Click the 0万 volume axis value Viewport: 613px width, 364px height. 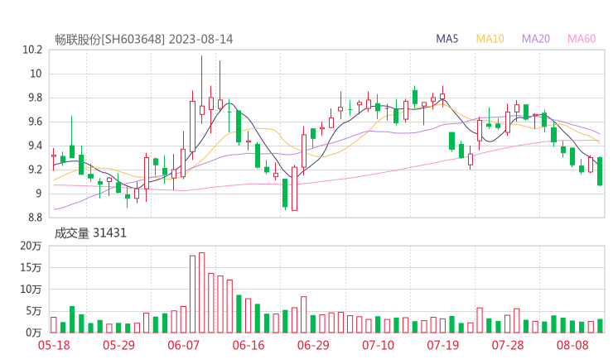coord(34,333)
